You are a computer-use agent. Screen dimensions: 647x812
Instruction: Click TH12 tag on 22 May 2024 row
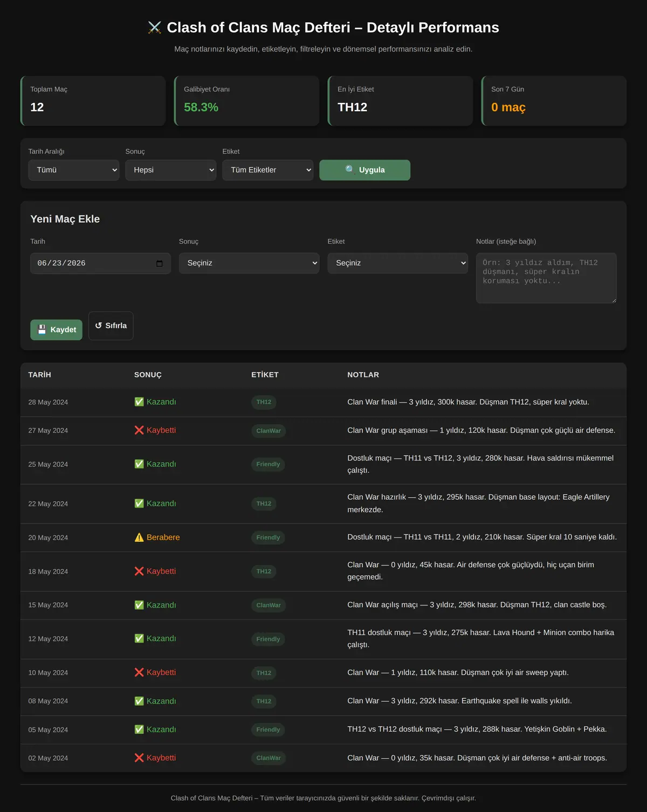(x=264, y=504)
